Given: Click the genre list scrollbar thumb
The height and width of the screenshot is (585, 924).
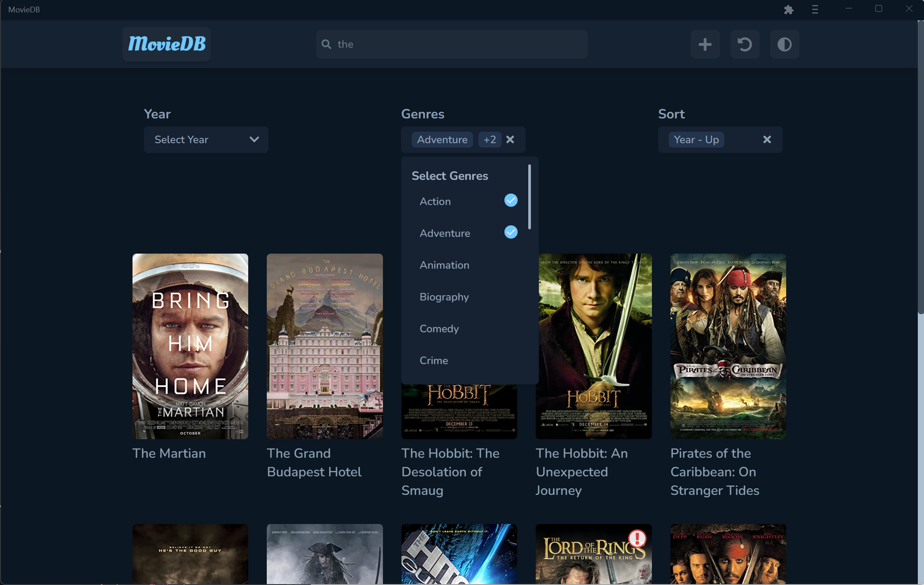Looking at the screenshot, I should 529,197.
